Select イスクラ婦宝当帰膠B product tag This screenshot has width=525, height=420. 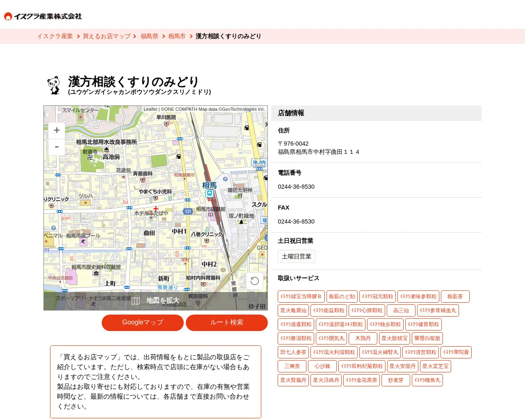301,297
